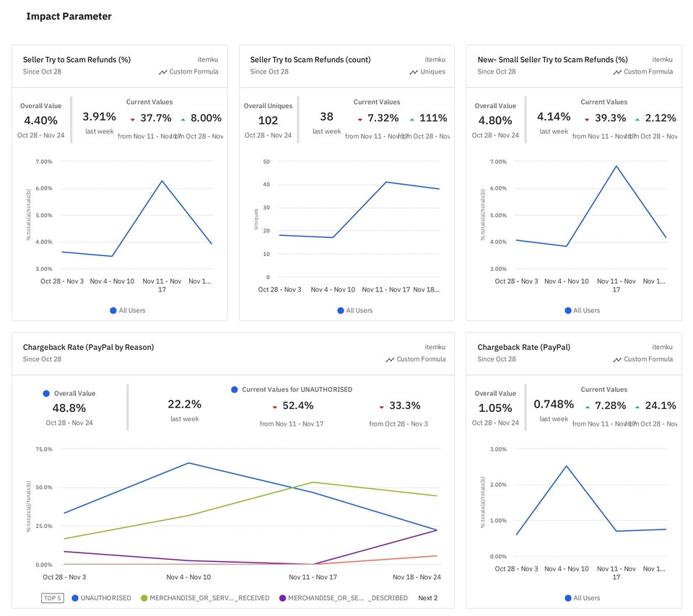This screenshot has width=693, height=616.
Task: Click the Custom Formula icon on New- Small Seller card
Action: [x=618, y=72]
